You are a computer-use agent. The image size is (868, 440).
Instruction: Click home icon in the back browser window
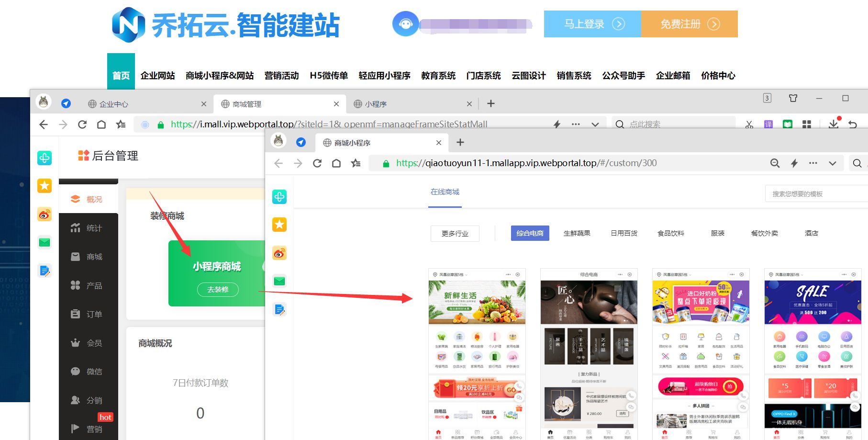click(x=101, y=124)
